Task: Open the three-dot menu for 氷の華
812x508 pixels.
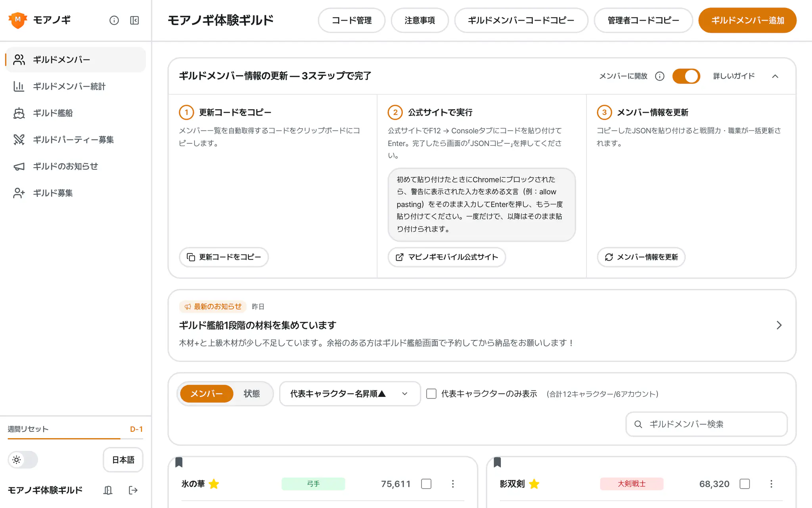Action: 453,484
